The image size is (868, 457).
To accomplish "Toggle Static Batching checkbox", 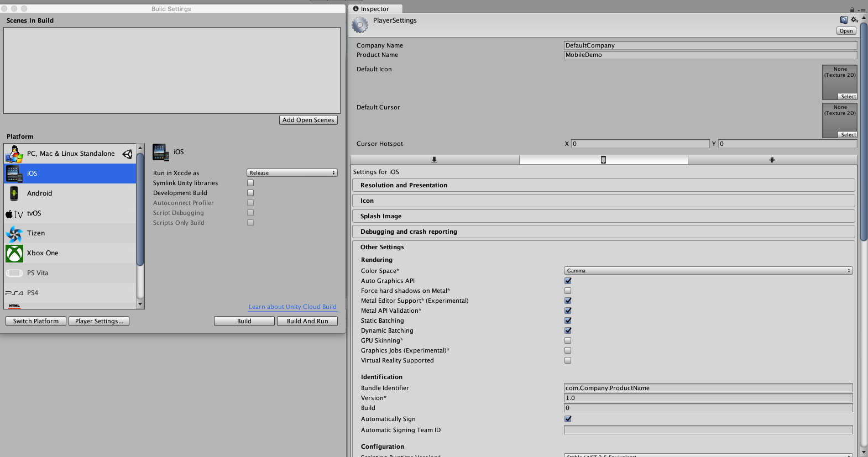I will 568,321.
